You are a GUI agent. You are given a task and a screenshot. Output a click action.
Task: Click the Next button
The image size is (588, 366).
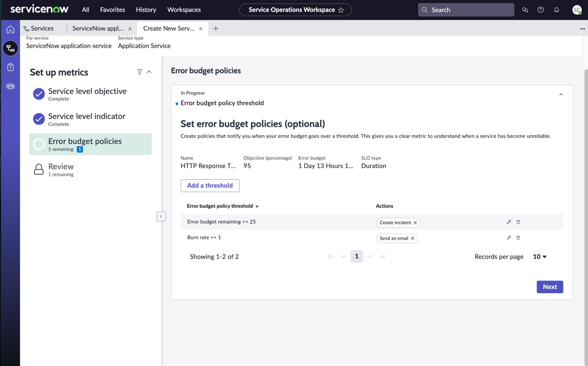coord(550,287)
